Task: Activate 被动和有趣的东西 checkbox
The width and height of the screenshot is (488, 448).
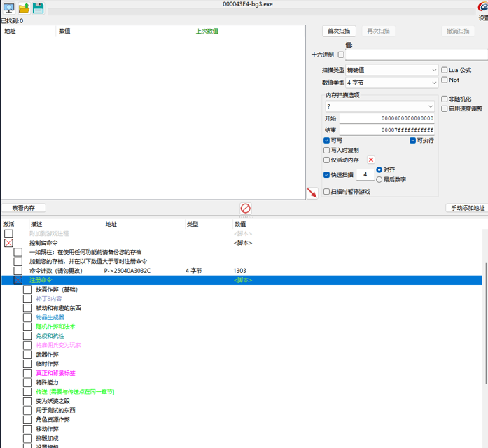Action: (27, 308)
